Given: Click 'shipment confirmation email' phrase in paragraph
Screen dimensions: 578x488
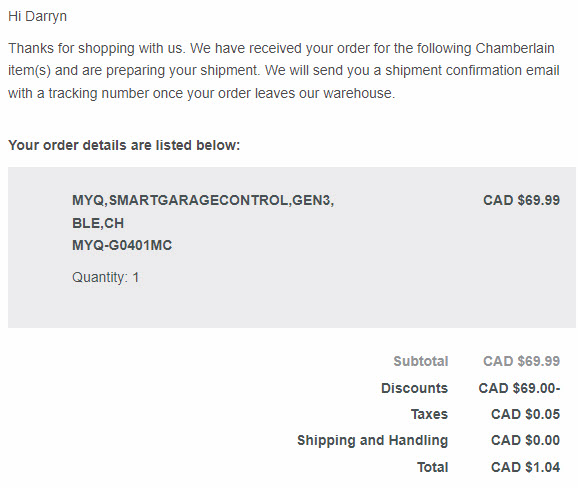Looking at the screenshot, I should click(x=472, y=70).
